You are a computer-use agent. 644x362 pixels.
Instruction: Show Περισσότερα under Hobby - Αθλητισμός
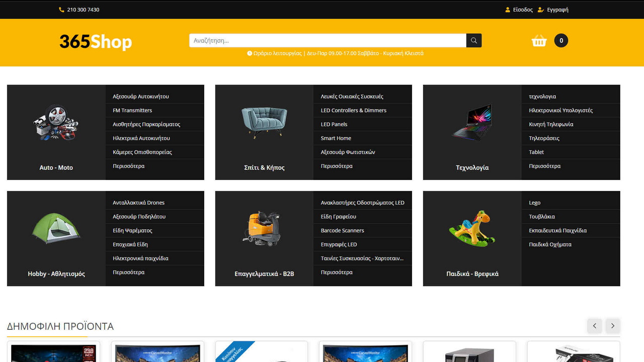129,272
